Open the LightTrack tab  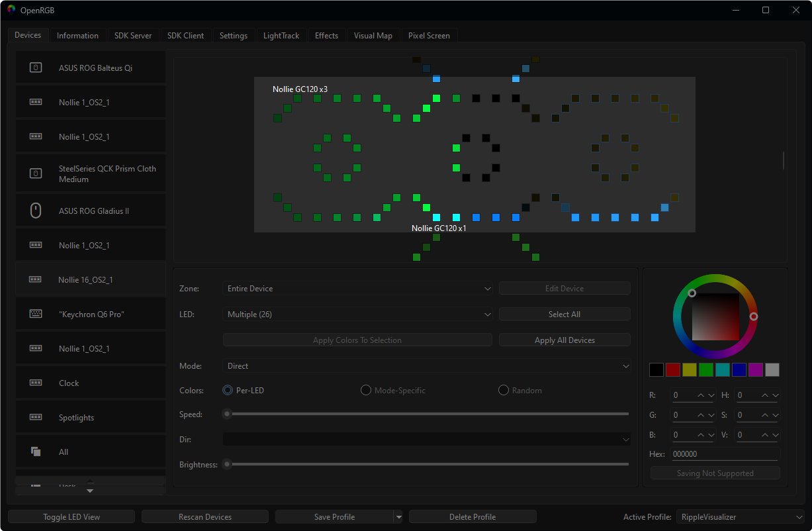pos(281,36)
